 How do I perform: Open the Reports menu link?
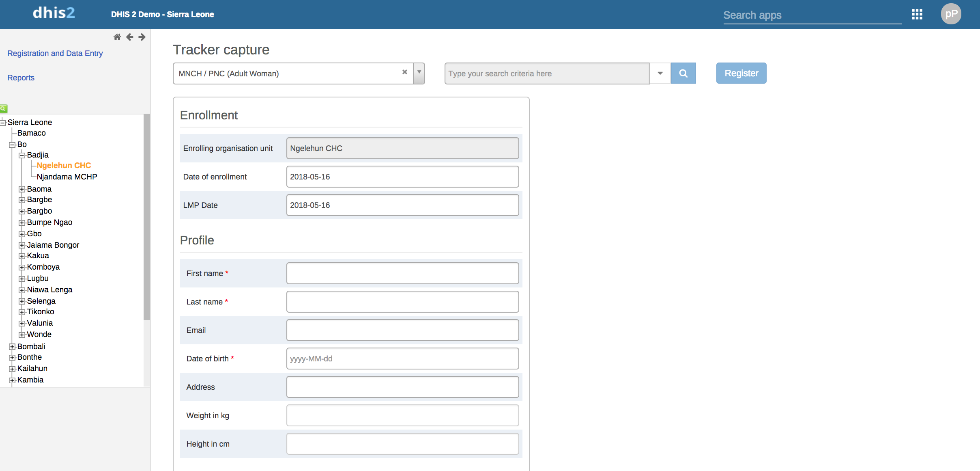click(x=21, y=78)
